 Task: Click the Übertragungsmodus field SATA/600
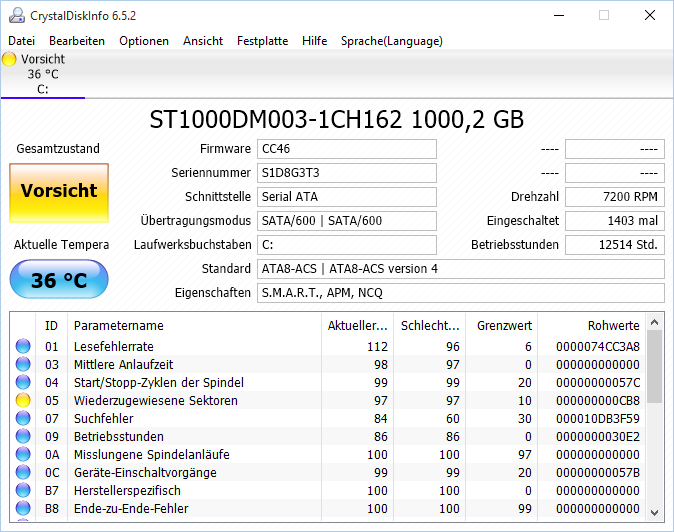point(347,221)
